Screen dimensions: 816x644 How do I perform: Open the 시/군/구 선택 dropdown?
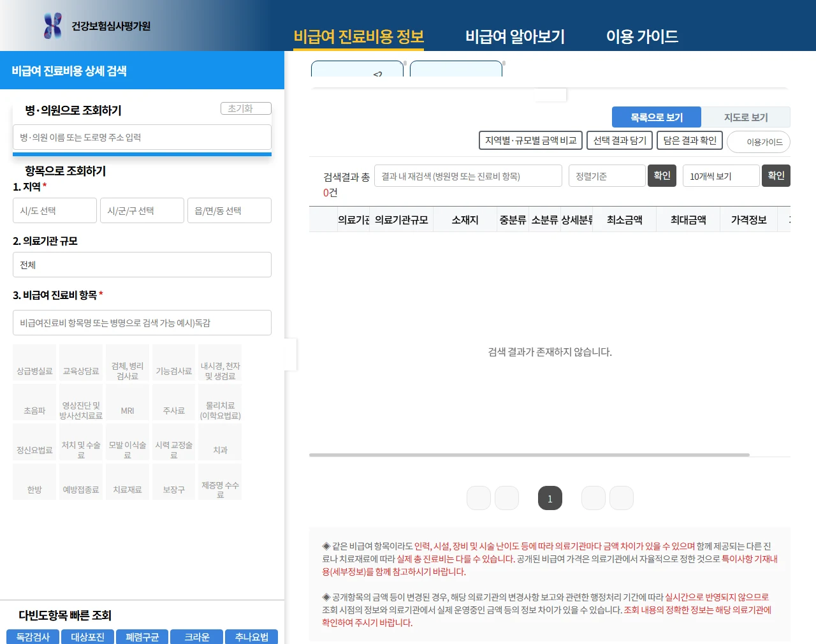click(x=142, y=210)
